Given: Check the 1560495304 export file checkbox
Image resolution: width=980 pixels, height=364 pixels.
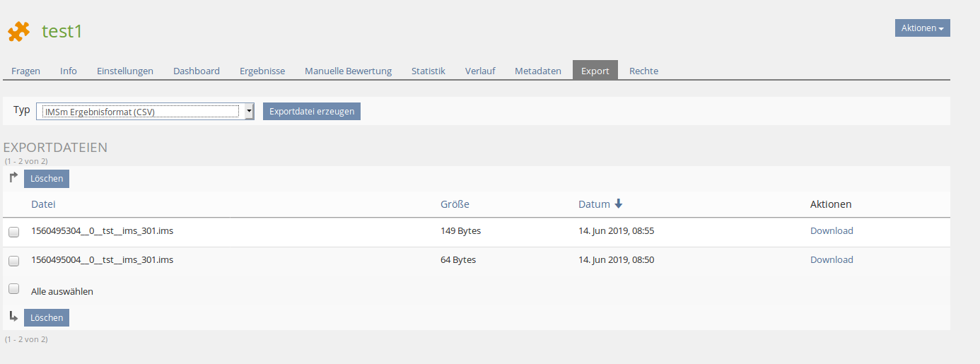Looking at the screenshot, I should pyautogui.click(x=13, y=232).
